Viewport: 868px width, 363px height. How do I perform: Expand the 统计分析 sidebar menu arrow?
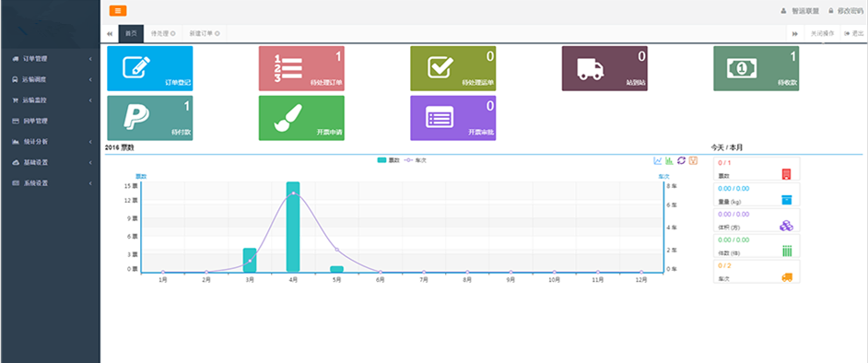click(x=90, y=142)
